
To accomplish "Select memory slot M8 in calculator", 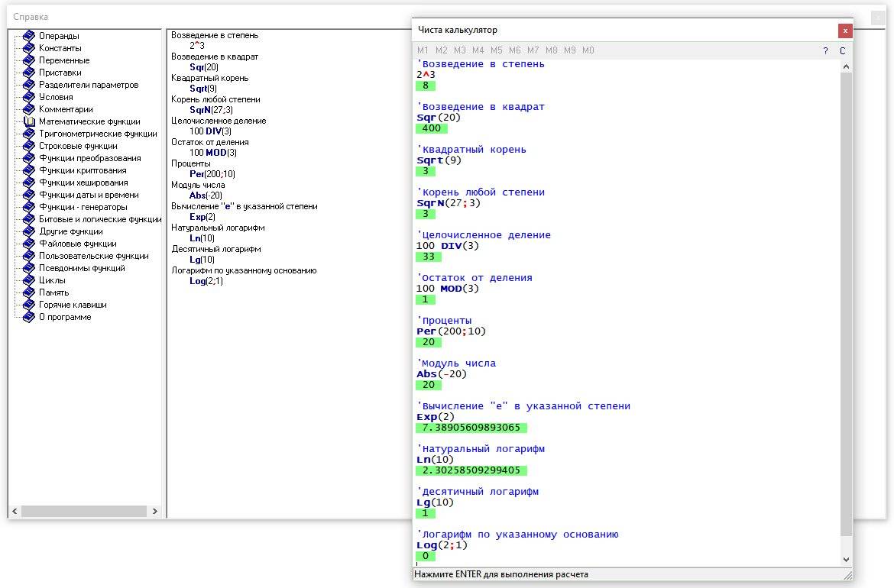I will [x=551, y=50].
